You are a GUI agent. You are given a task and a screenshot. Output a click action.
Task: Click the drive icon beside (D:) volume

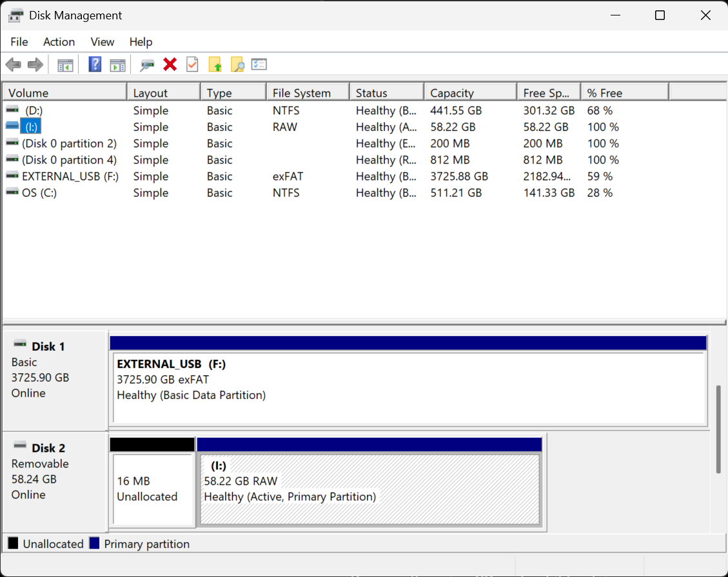(12, 110)
